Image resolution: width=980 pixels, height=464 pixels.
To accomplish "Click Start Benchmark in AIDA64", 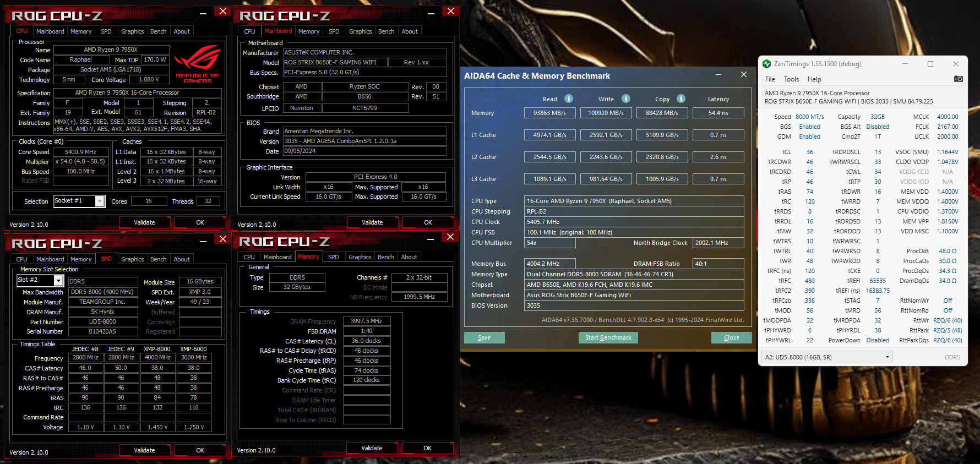I will 608,337.
